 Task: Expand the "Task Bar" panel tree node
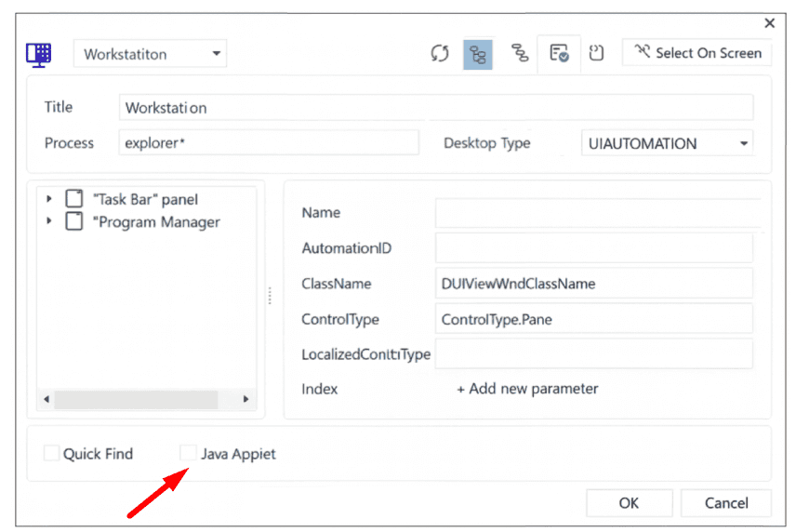(x=49, y=199)
